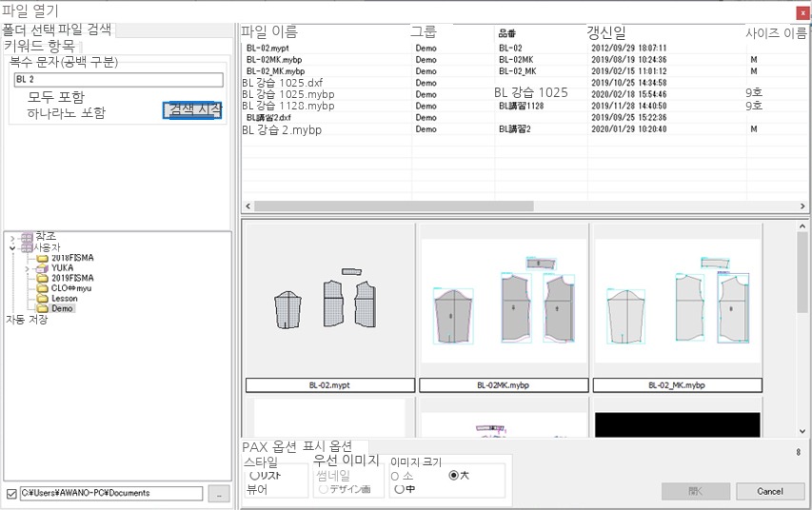Click the disabled 開く button
Screen dimensions: 812x510
(696, 491)
